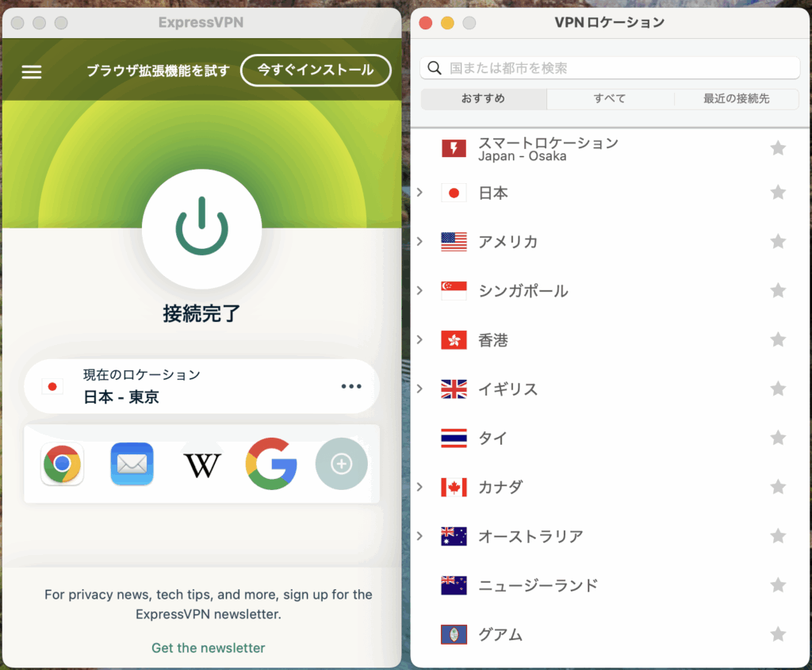Favorite グアム with its star

coord(778,634)
